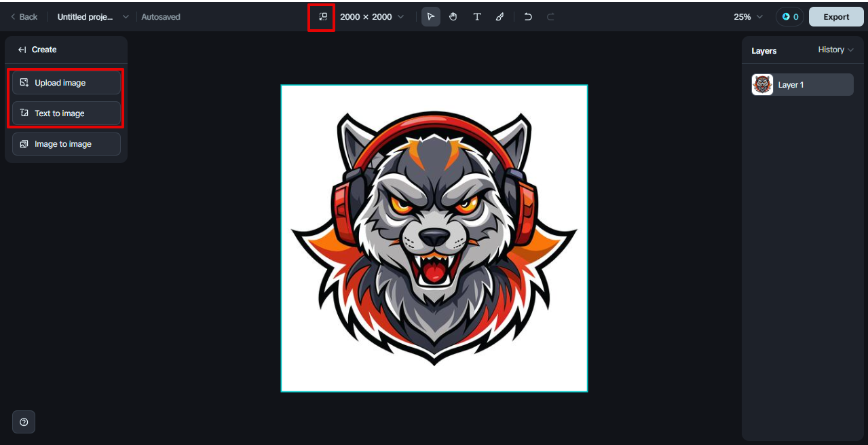Open the 2000 × 2000 size dropdown
This screenshot has width=868, height=445.
[372, 17]
